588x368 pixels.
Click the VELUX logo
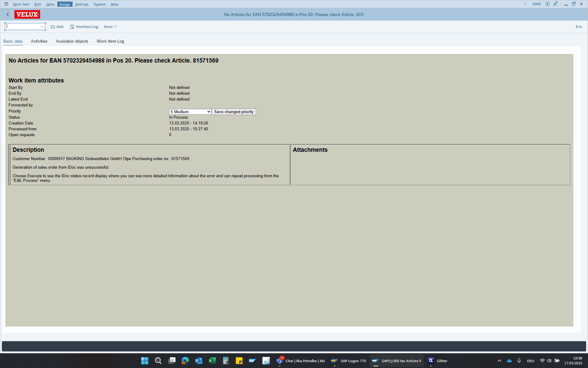27,14
